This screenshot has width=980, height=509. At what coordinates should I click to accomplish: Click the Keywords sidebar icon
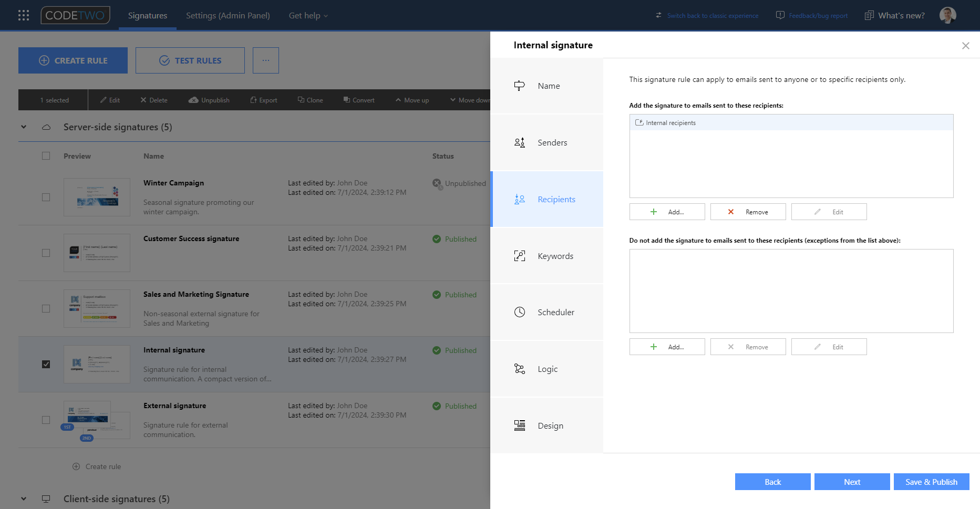click(519, 256)
